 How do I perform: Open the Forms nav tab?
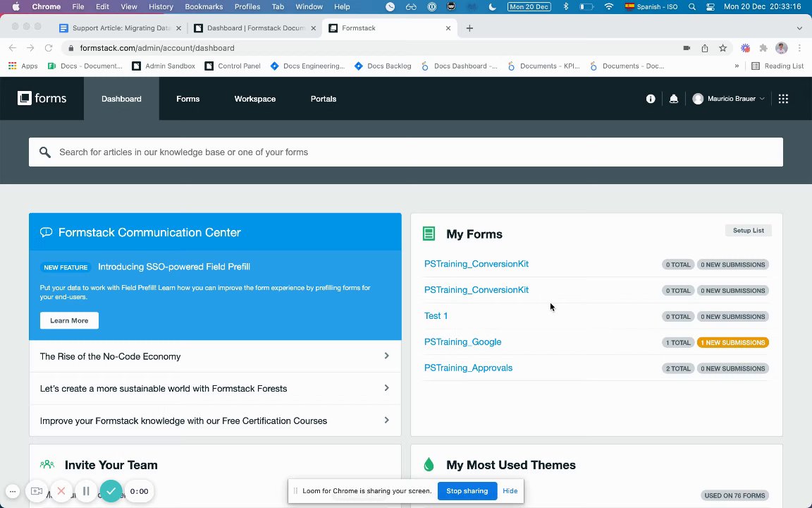(x=187, y=99)
